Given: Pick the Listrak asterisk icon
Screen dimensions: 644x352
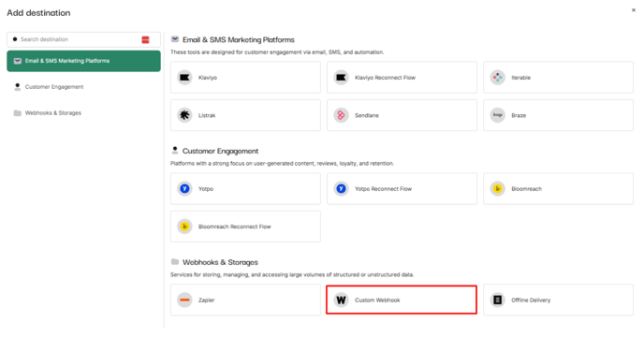Looking at the screenshot, I should tap(184, 115).
